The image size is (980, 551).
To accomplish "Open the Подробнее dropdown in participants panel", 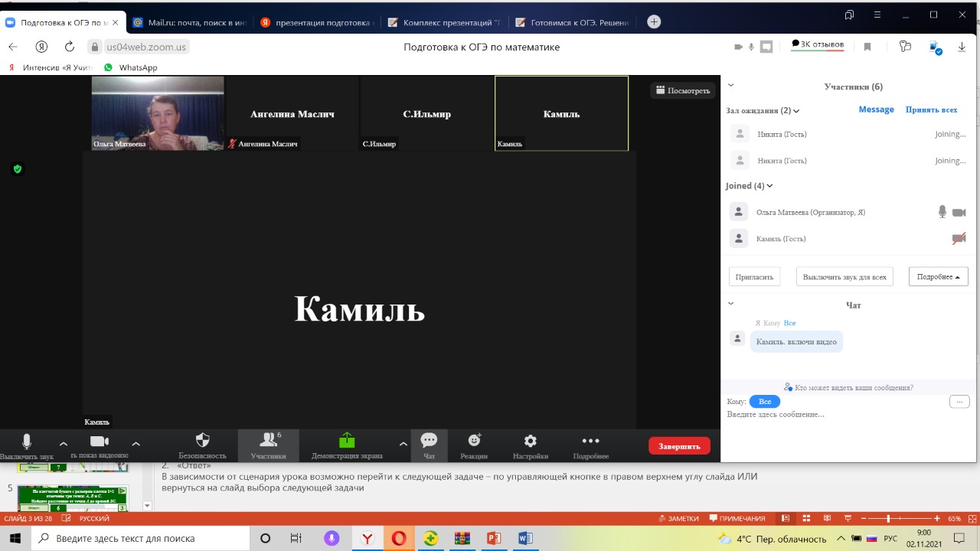I will point(938,277).
